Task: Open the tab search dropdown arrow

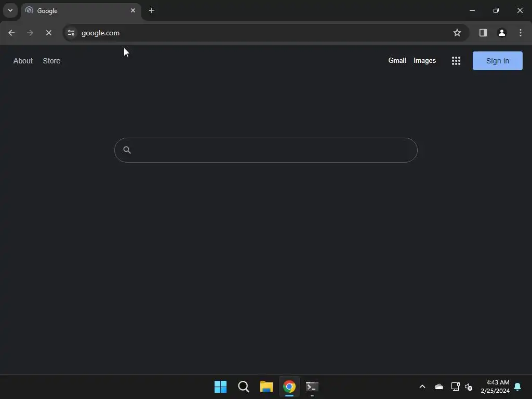Action: pyautogui.click(x=10, y=10)
